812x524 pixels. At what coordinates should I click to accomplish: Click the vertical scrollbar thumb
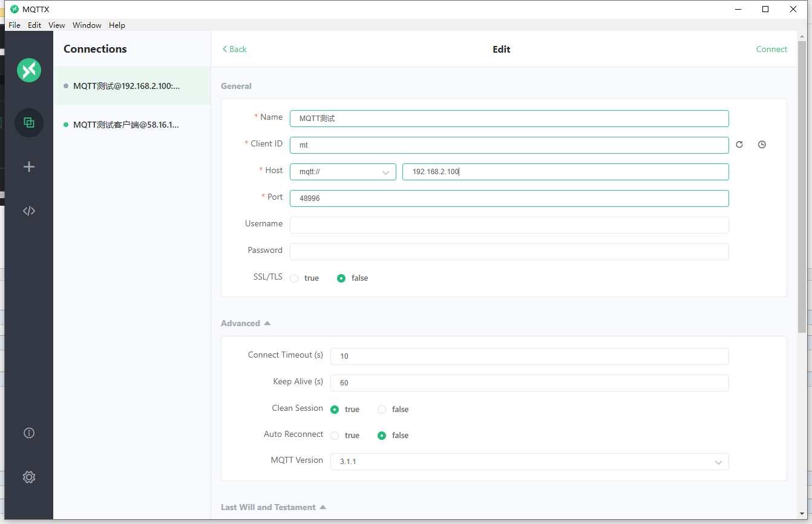pyautogui.click(x=802, y=188)
